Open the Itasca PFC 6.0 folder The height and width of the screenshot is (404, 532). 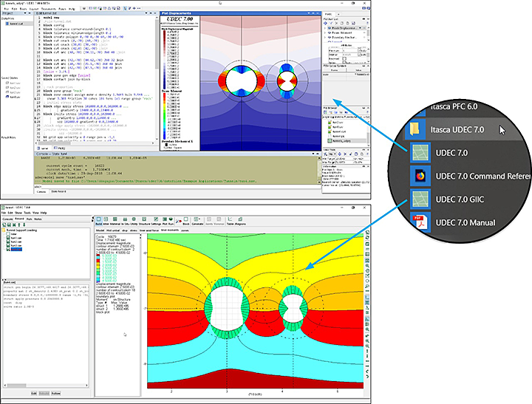(x=454, y=106)
